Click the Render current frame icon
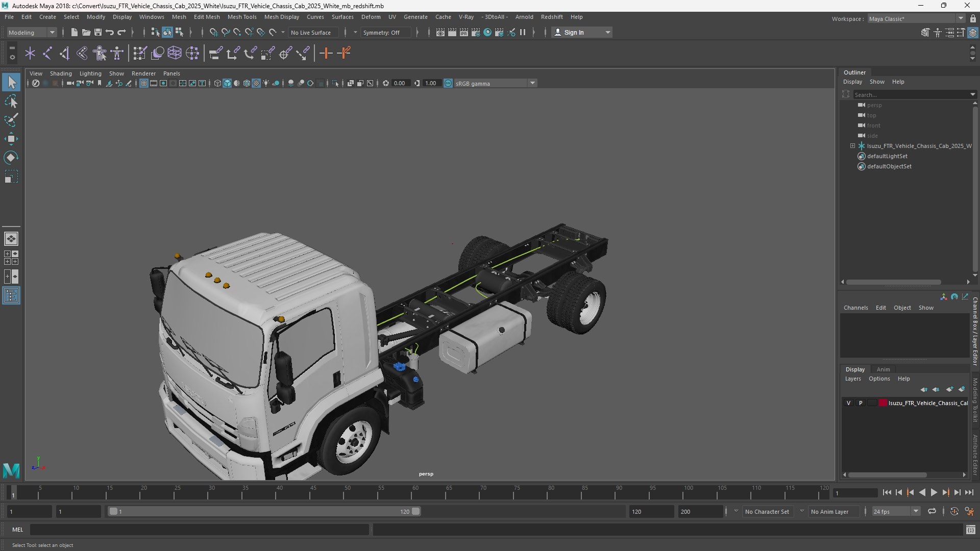980x551 pixels. point(452,32)
